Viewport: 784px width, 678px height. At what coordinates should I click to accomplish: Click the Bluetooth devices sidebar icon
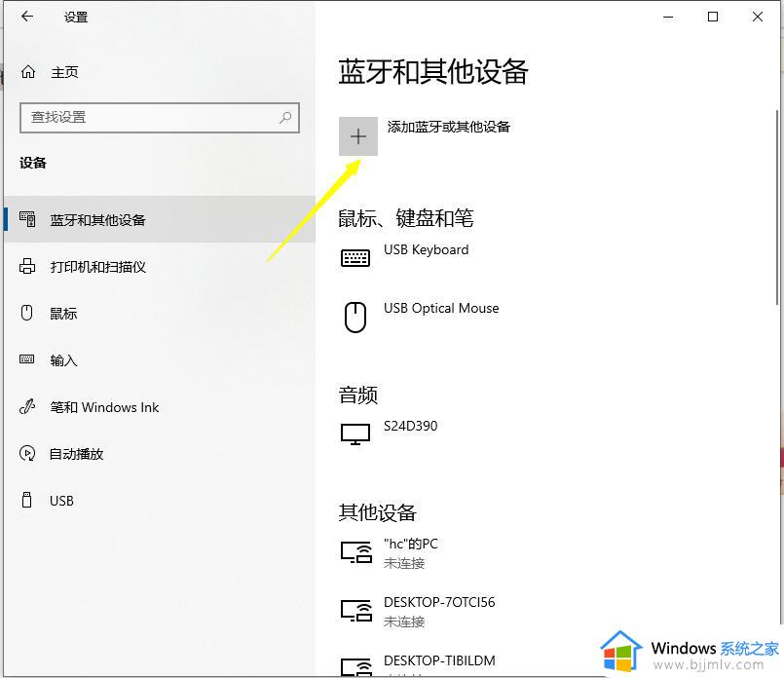click(27, 219)
